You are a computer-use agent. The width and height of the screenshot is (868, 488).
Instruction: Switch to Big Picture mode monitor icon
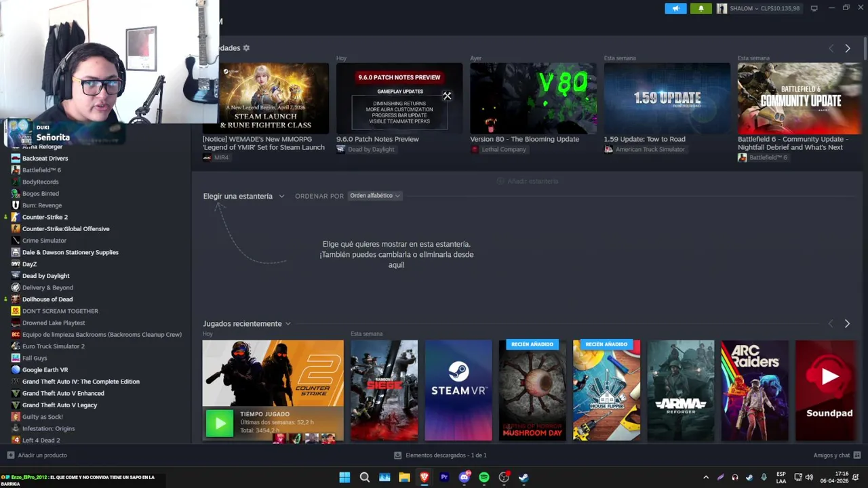814,8
